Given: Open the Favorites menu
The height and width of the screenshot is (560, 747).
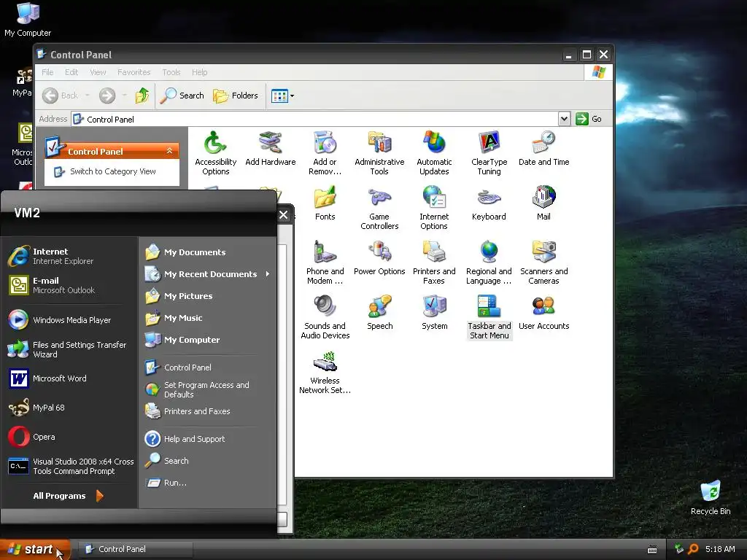Looking at the screenshot, I should point(134,72).
